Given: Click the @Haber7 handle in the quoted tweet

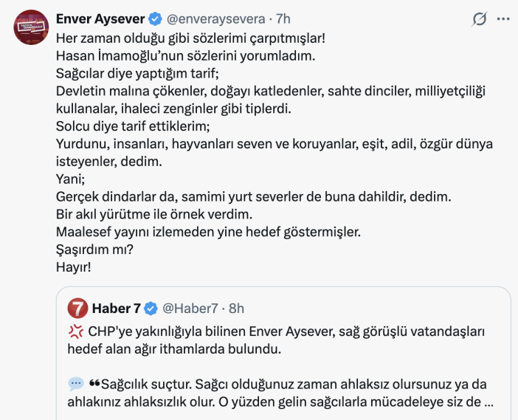Looking at the screenshot, I should pos(190,308).
